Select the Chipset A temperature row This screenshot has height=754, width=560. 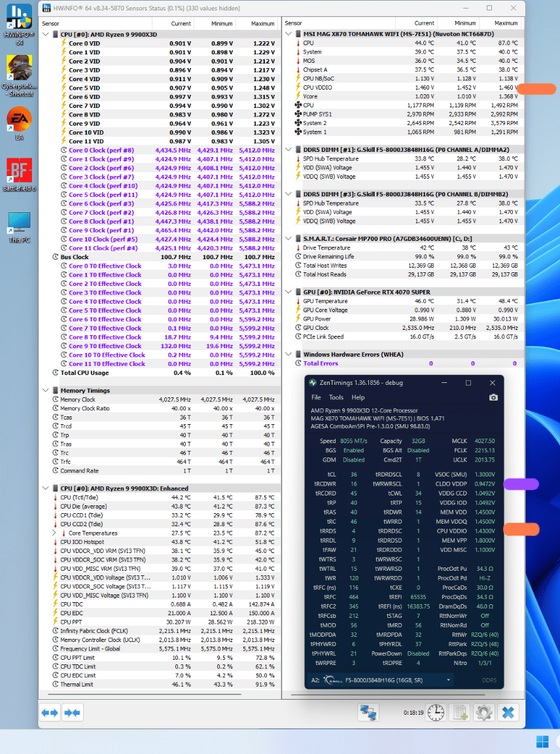coord(403,70)
